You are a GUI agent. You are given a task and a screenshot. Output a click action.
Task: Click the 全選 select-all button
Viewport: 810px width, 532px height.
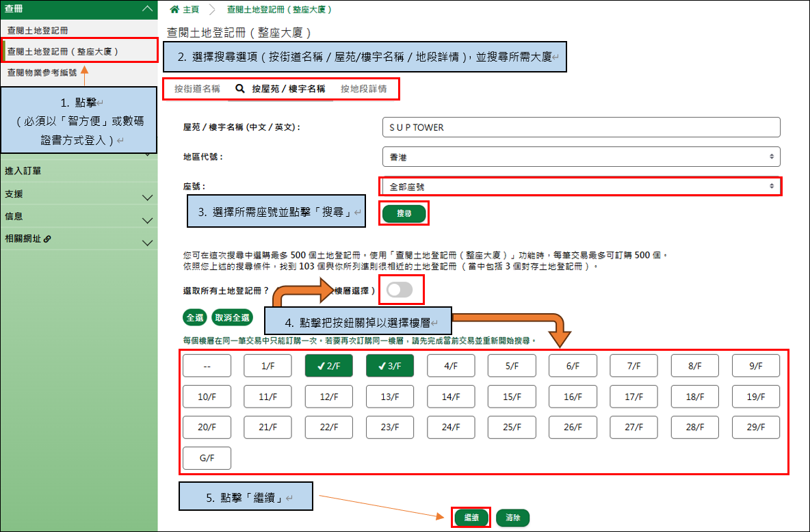(194, 317)
